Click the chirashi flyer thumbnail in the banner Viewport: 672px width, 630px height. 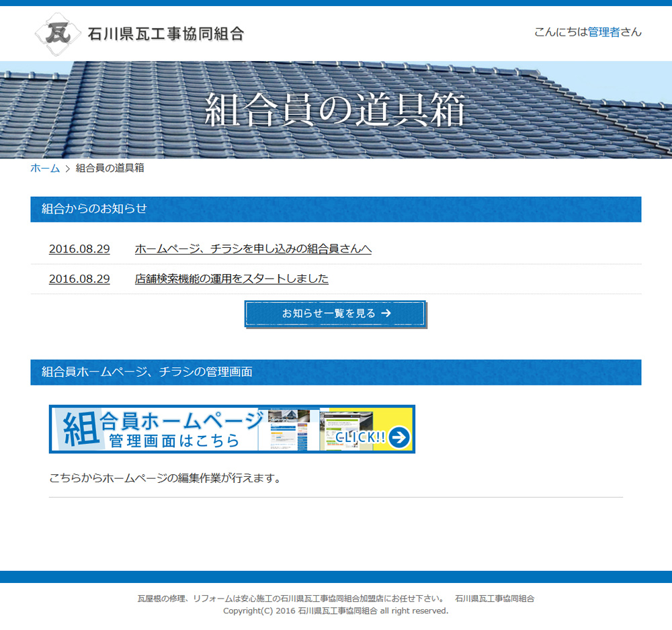(344, 430)
